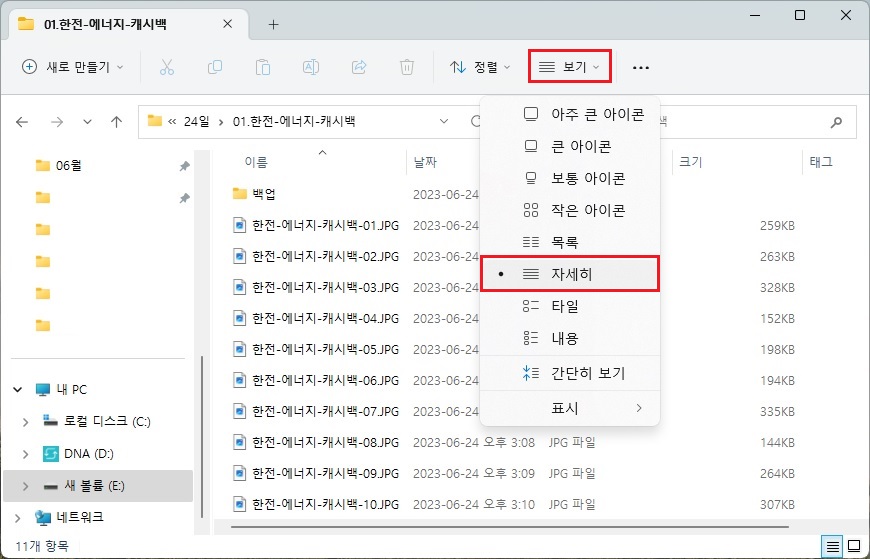This screenshot has height=559, width=870.
Task: Expand the address bar history dropdown
Action: [443, 121]
